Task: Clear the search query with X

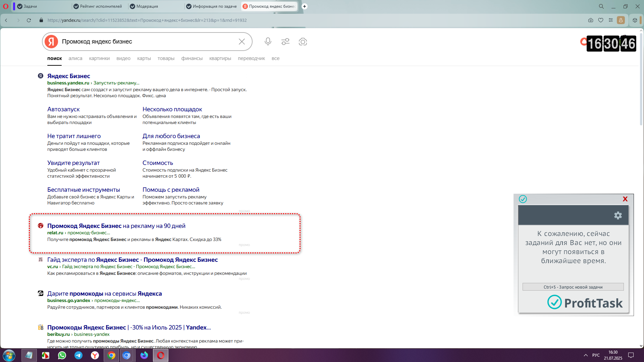Action: [242, 42]
